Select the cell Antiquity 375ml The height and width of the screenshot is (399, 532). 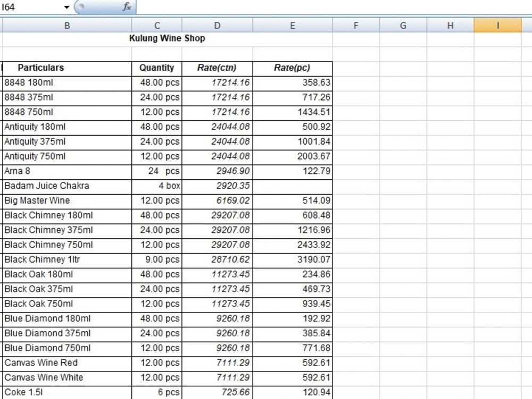(x=67, y=142)
